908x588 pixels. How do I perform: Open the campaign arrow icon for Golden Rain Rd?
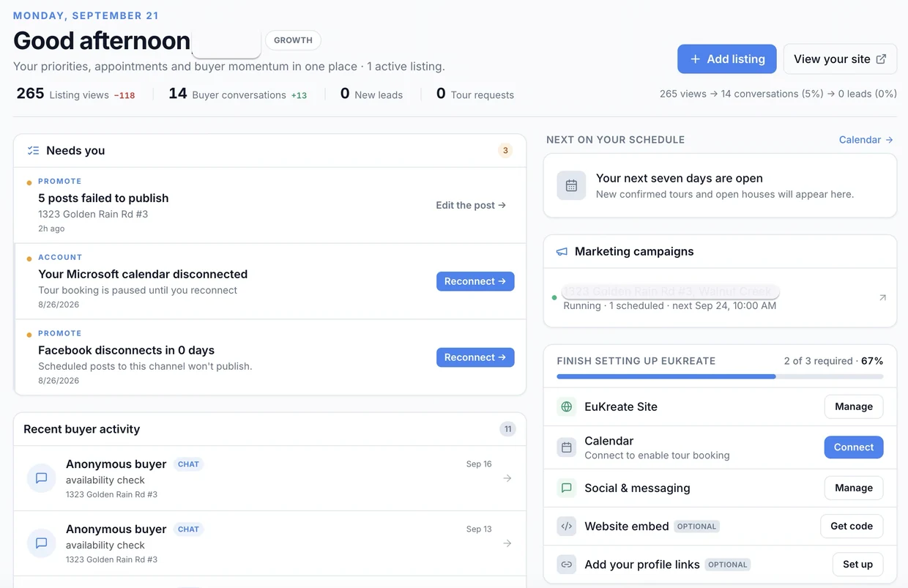click(882, 297)
